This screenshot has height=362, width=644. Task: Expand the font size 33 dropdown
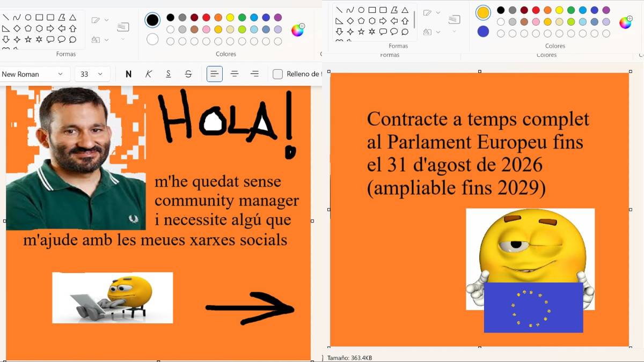tap(92, 74)
